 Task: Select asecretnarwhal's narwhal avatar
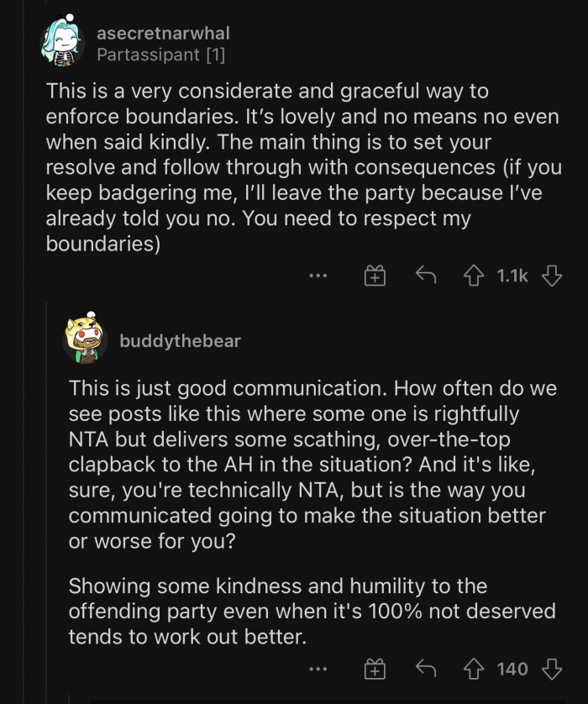(63, 42)
